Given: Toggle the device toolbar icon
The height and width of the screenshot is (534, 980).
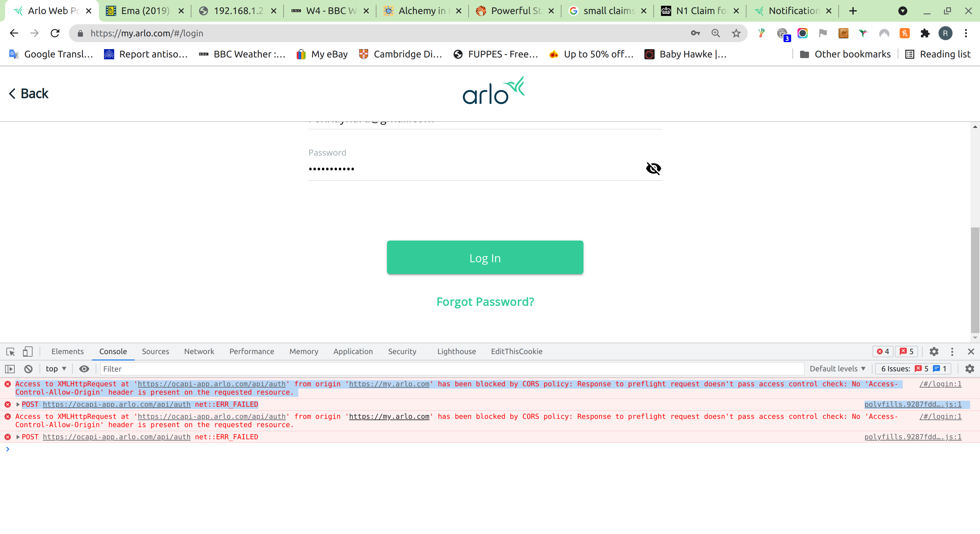Looking at the screenshot, I should coord(27,352).
